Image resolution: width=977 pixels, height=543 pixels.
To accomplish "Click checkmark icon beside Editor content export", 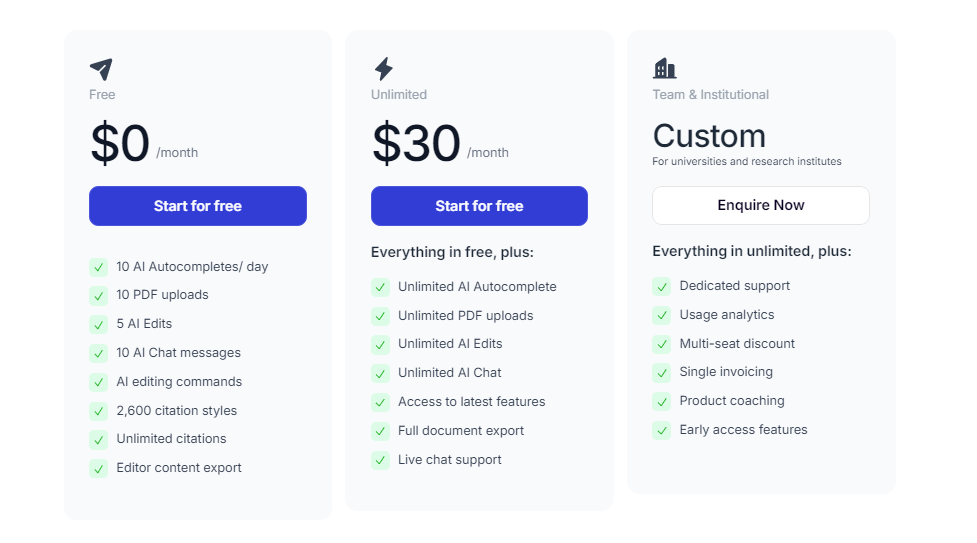I will [98, 468].
